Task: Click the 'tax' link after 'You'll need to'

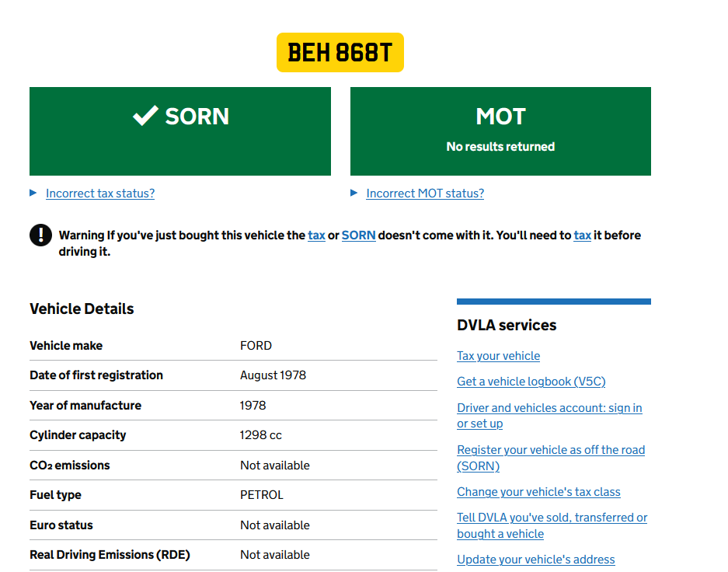Action: click(582, 235)
